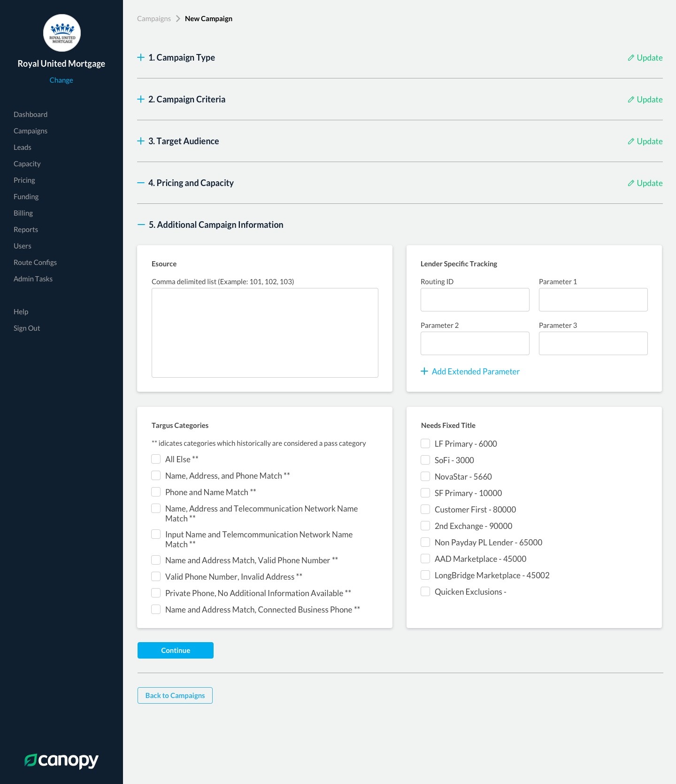The height and width of the screenshot is (784, 676).
Task: Open Dashboard from the sidebar
Action: coord(31,115)
